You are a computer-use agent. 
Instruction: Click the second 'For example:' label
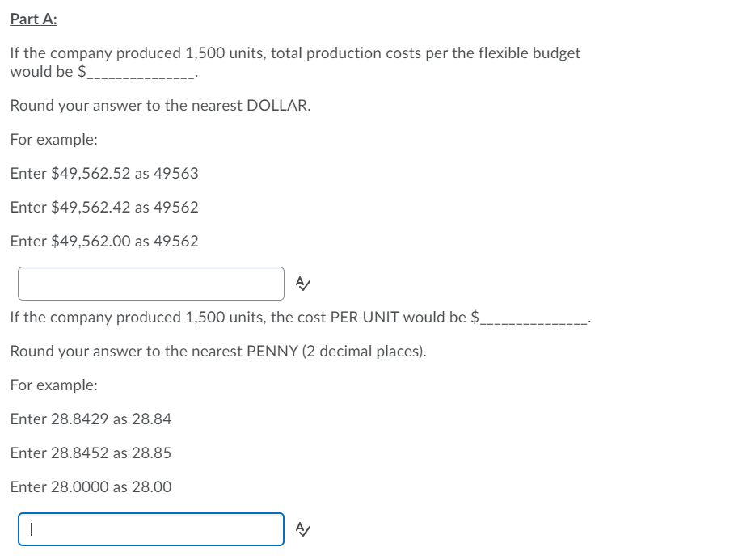(54, 385)
